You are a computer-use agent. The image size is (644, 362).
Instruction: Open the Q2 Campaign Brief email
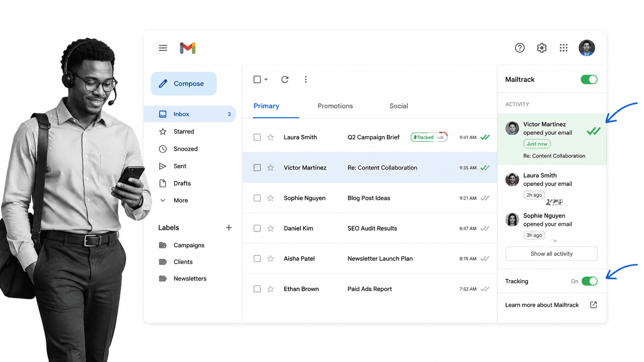click(370, 137)
